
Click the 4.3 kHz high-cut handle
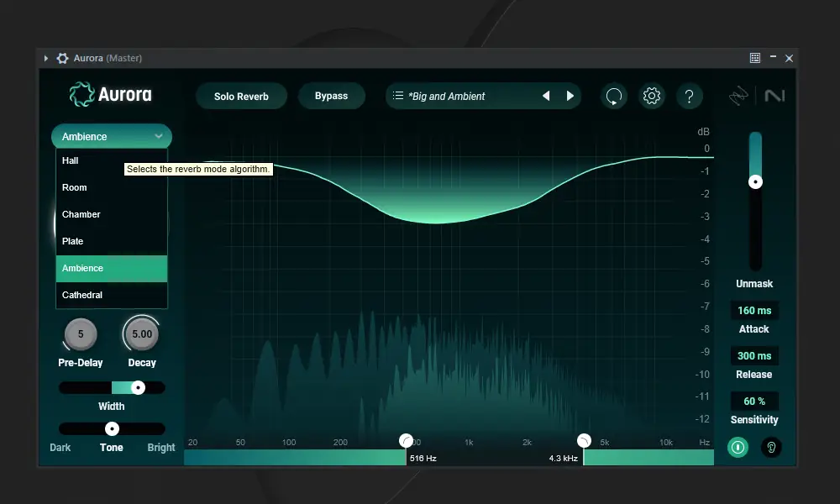coord(584,441)
